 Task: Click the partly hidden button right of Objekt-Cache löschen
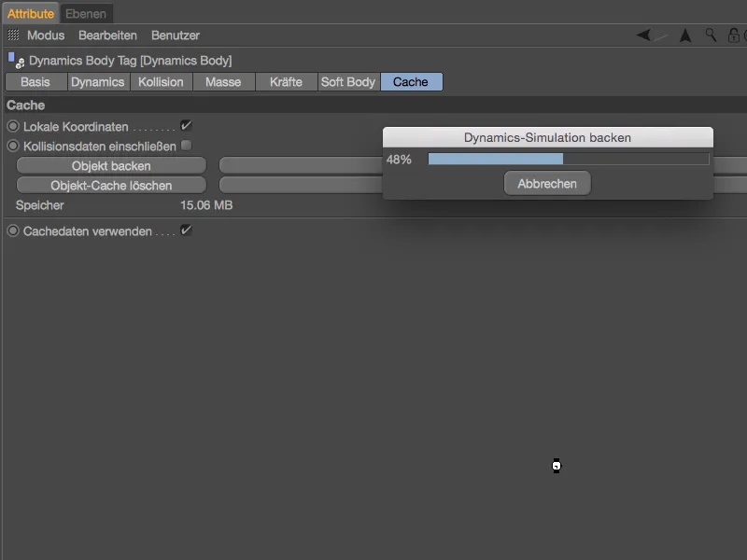[x=301, y=185]
